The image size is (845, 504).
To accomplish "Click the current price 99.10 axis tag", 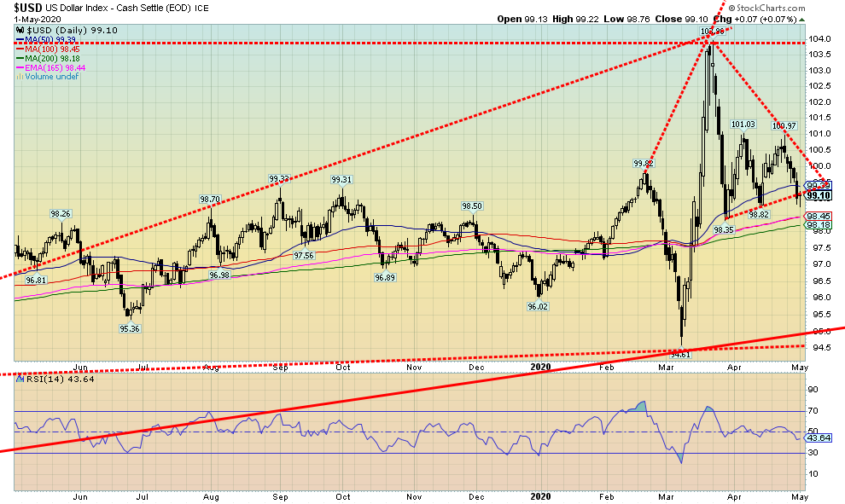I will point(819,195).
